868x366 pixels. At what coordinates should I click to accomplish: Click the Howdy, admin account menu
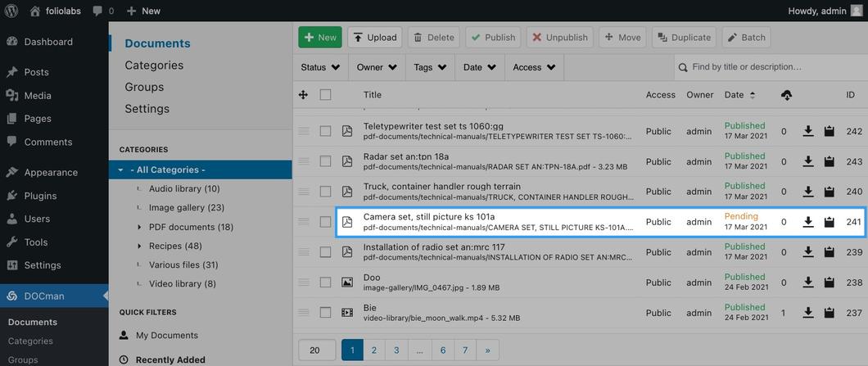(825, 11)
